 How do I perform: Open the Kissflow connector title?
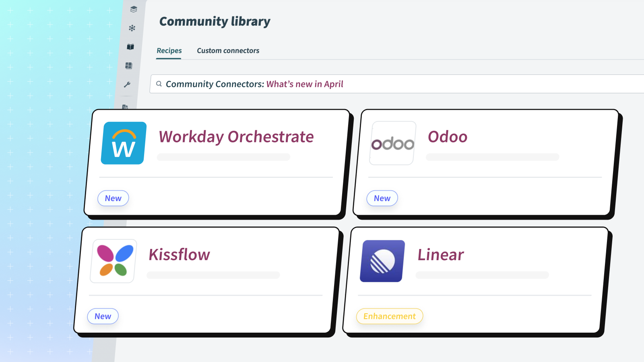180,255
